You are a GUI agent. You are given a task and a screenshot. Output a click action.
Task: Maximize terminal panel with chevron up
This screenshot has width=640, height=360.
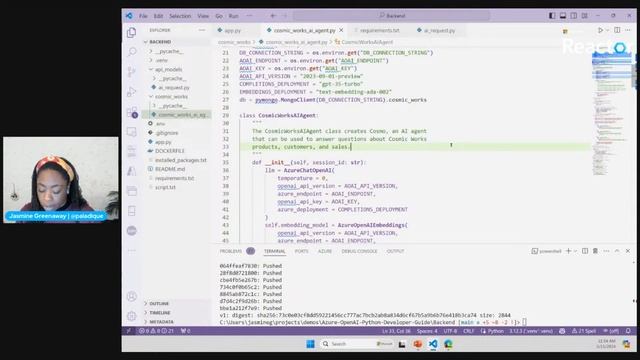coord(617,251)
